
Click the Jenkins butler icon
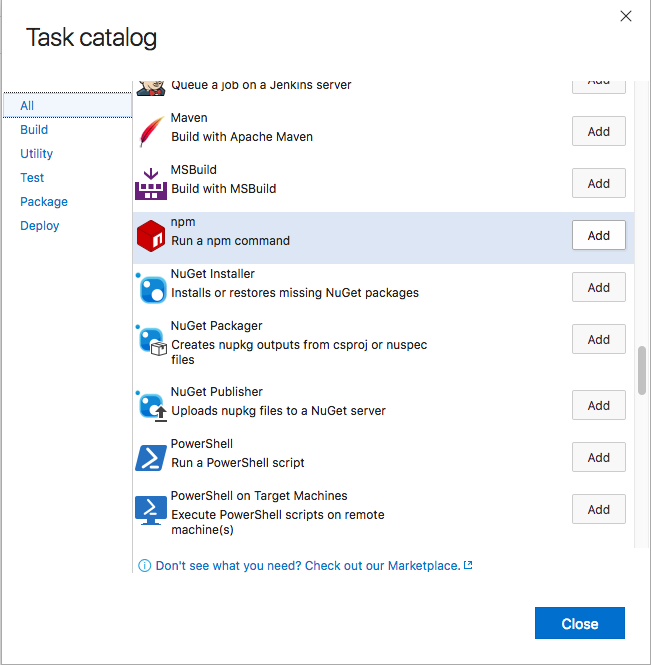[151, 88]
